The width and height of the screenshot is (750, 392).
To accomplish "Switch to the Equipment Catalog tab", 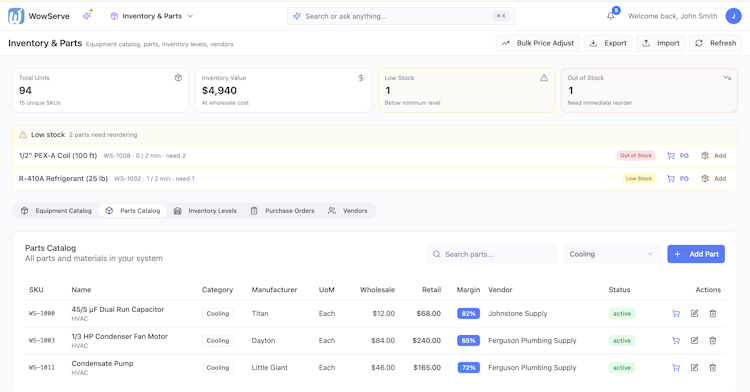I will pyautogui.click(x=56, y=210).
